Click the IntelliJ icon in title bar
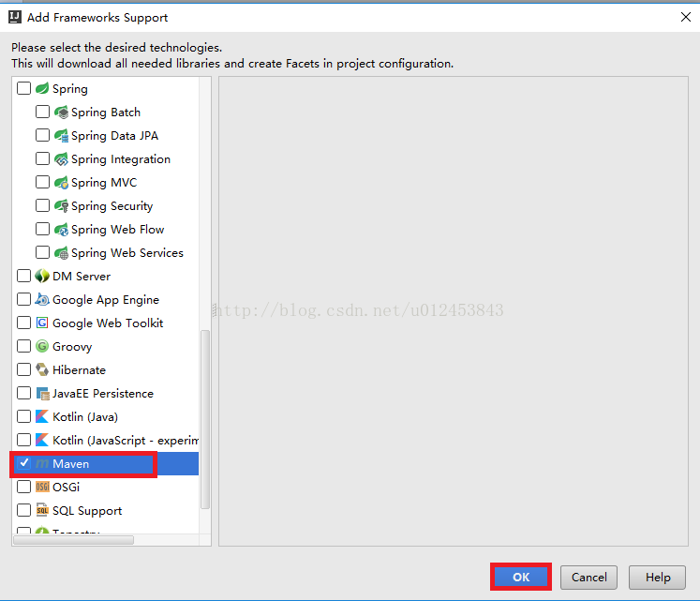Image resolution: width=700 pixels, height=601 pixels. point(15,17)
